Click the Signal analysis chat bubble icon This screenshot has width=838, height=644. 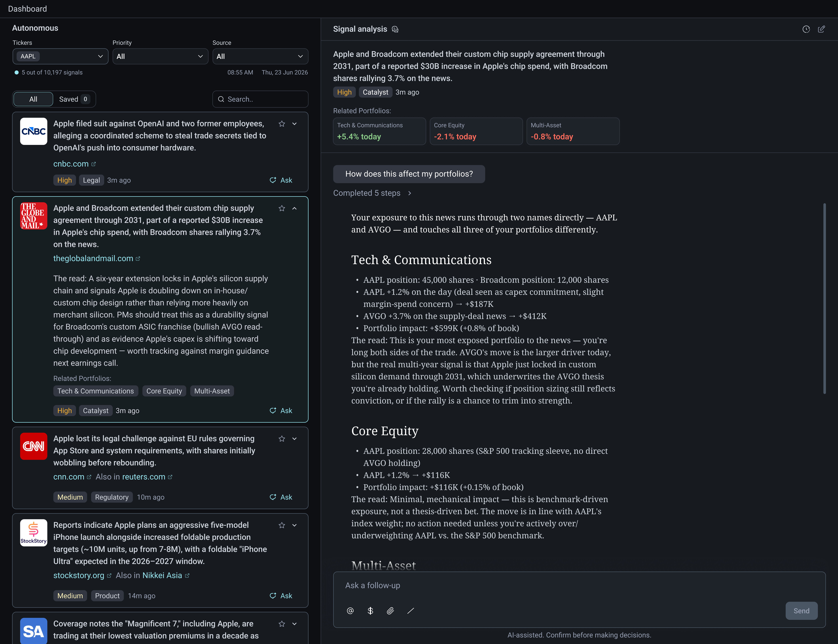pos(395,29)
